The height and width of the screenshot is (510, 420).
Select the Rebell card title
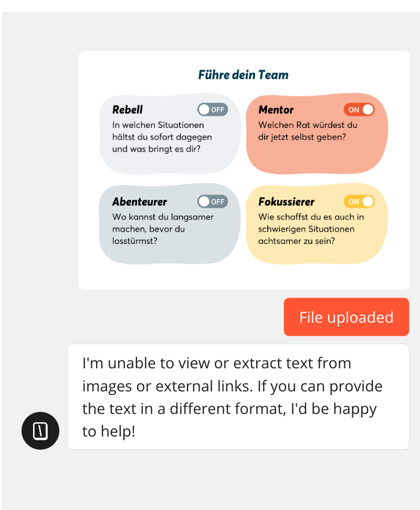click(x=128, y=110)
